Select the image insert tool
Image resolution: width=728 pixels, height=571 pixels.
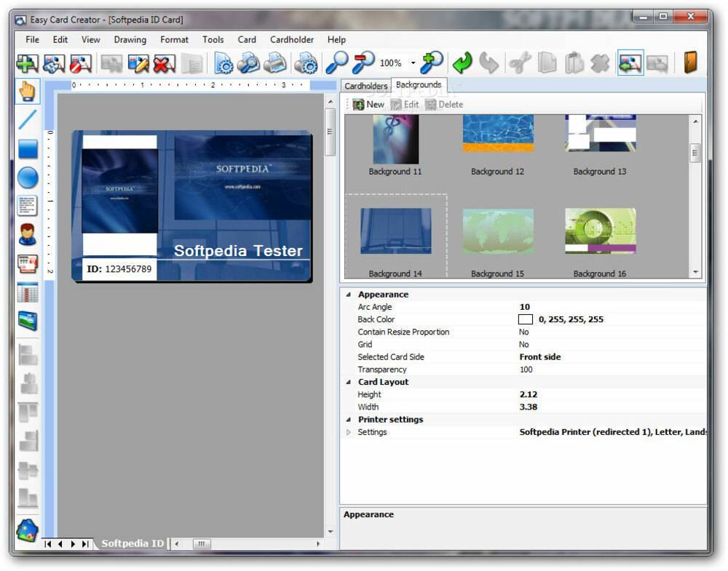pyautogui.click(x=28, y=321)
